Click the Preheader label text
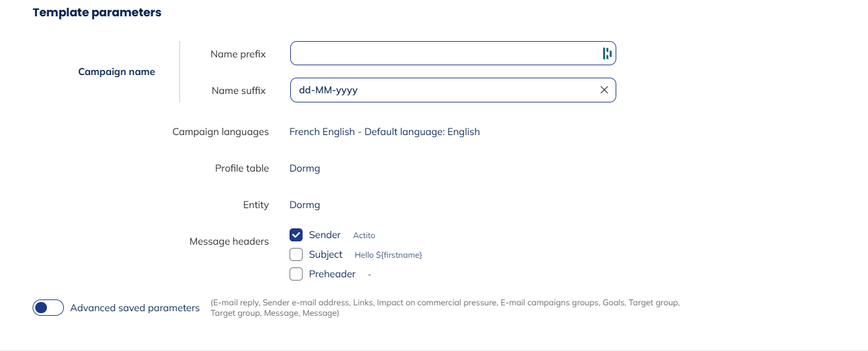Image resolution: width=868 pixels, height=351 pixels. click(x=332, y=274)
